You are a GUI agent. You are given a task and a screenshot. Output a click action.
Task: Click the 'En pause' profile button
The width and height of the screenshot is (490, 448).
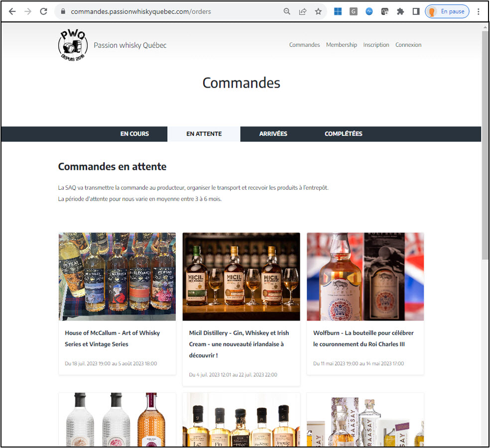447,11
